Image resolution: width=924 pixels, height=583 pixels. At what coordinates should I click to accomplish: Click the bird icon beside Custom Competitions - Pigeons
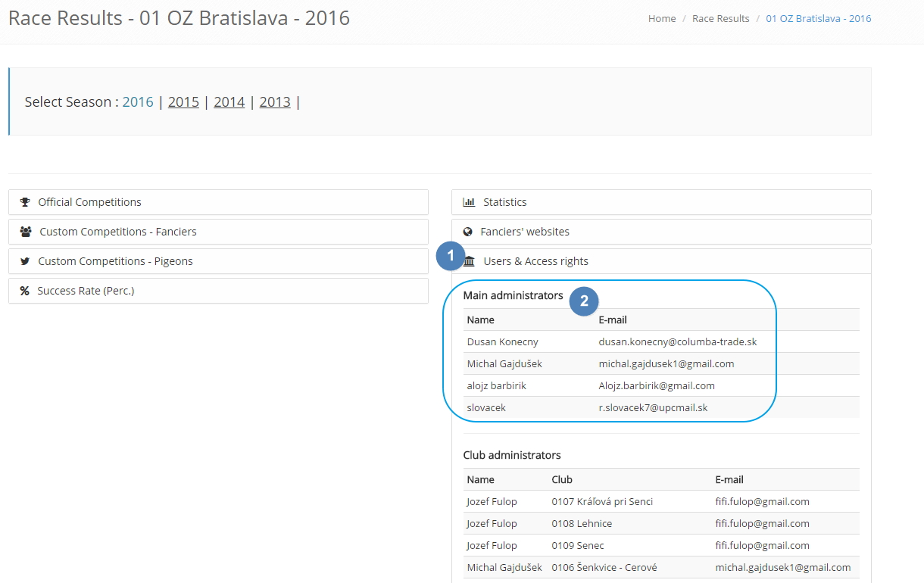pyautogui.click(x=25, y=261)
